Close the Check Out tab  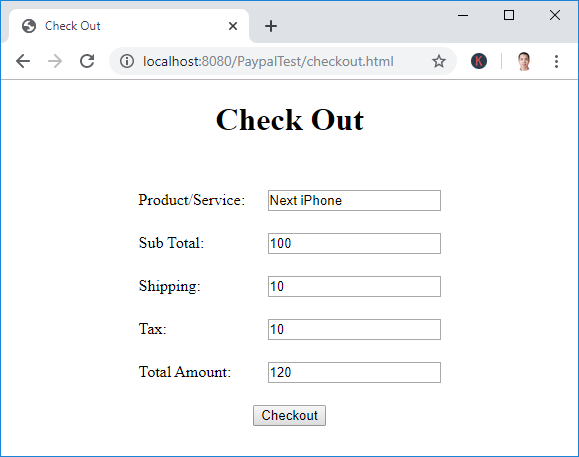233,26
